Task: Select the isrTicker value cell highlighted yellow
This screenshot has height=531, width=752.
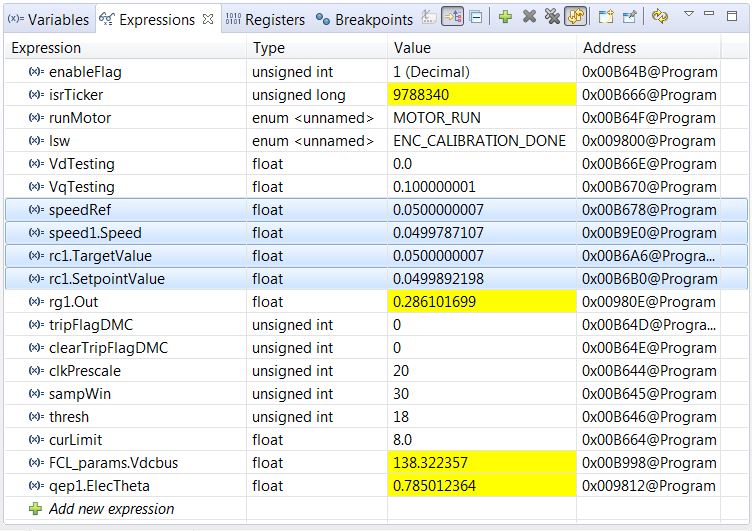Action: (482, 95)
